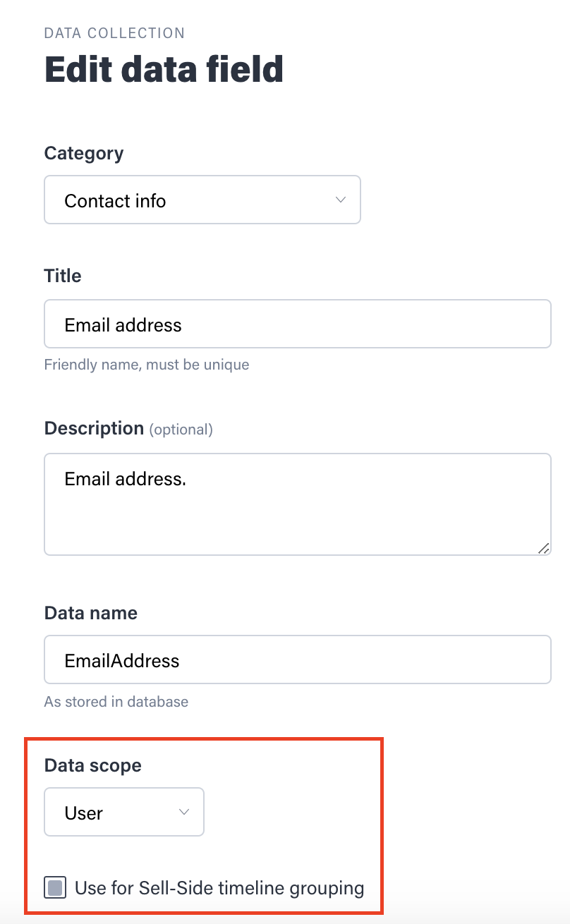Click the DATA COLLECTION breadcrumb text

[x=114, y=33]
